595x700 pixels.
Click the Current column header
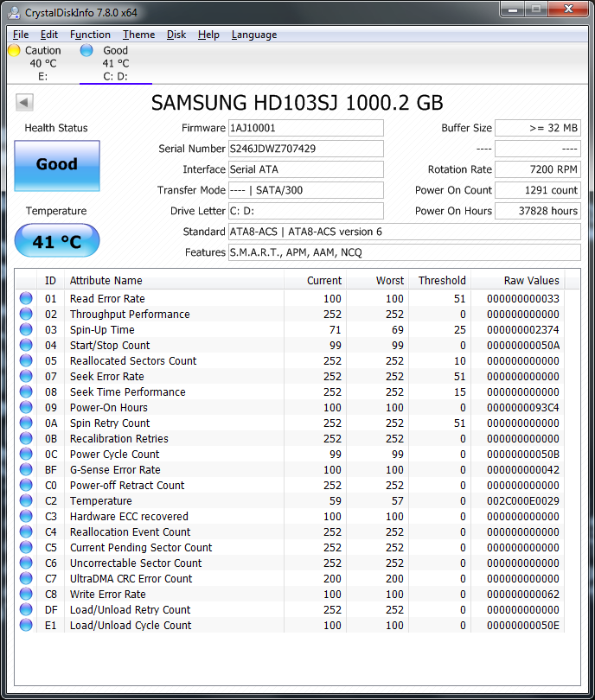click(x=316, y=280)
